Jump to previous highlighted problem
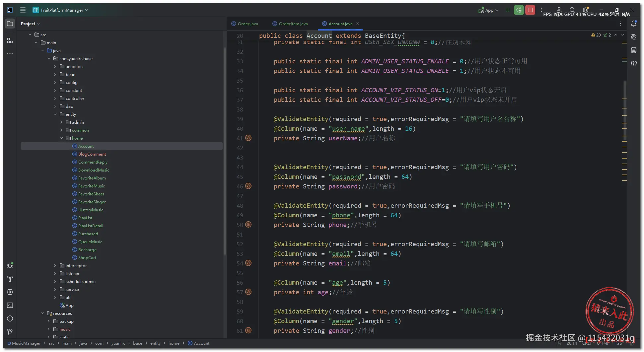The image size is (644, 352). 616,35
